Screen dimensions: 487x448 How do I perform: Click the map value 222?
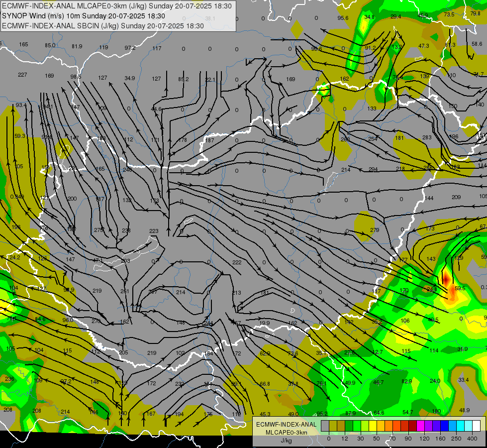pos(237,262)
